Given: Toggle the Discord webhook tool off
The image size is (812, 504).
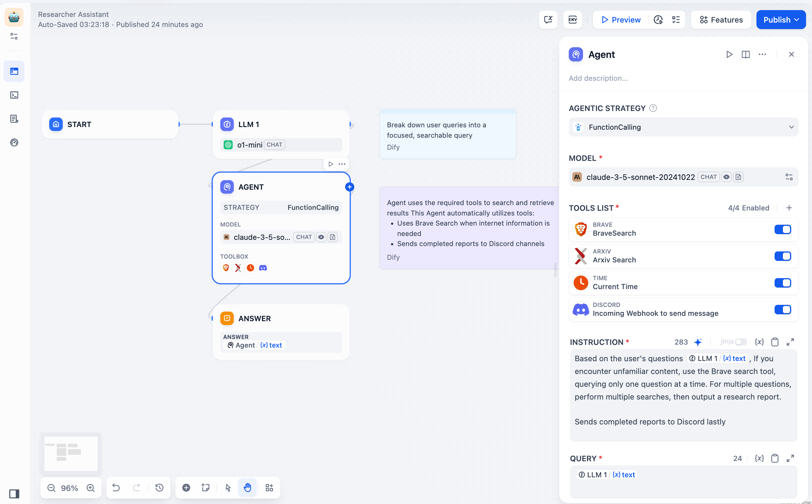Looking at the screenshot, I should point(782,309).
